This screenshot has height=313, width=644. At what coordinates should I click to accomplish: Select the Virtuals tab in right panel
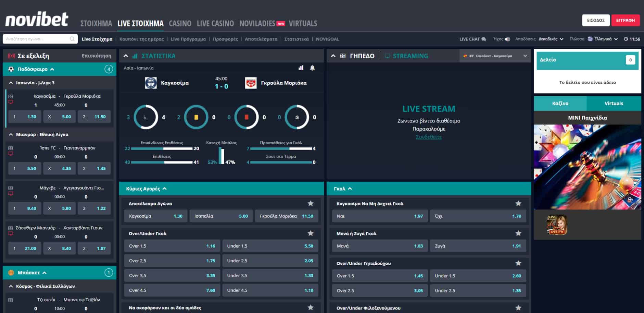point(614,103)
